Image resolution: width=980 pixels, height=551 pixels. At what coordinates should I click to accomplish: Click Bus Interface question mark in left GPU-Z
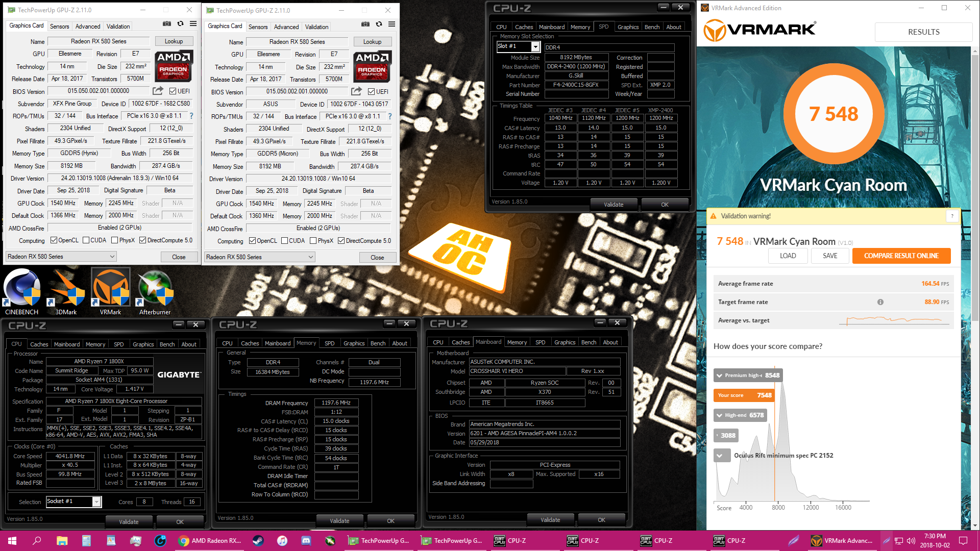coord(191,116)
